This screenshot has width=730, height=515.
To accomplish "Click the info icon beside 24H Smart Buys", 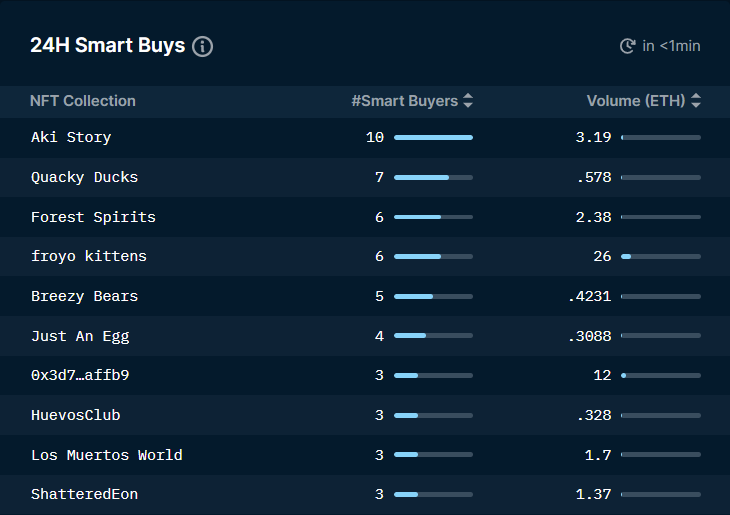I will pos(203,46).
